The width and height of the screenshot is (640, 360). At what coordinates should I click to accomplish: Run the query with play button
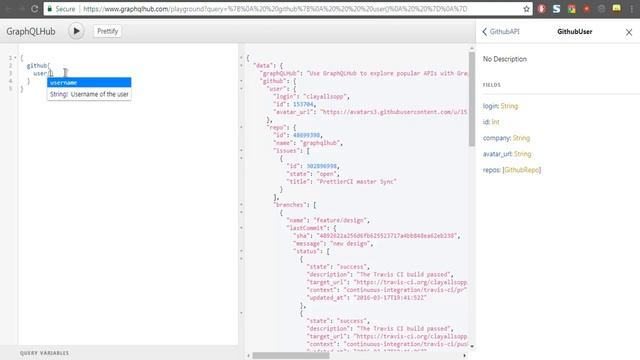tap(76, 31)
